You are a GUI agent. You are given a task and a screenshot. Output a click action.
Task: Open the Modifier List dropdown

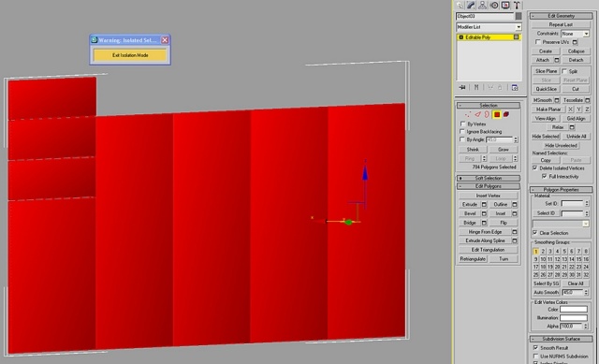tap(489, 27)
